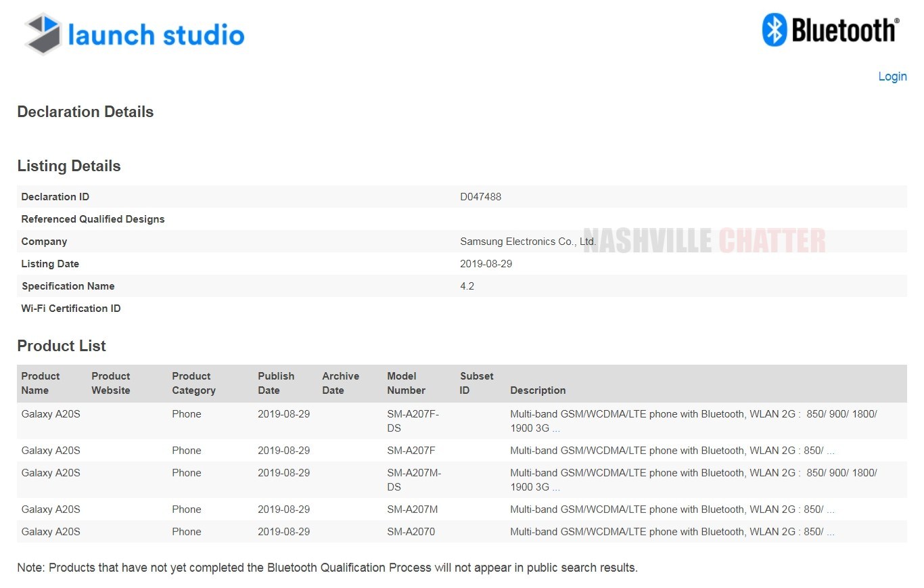Click the Declaration ID label

pyautogui.click(x=55, y=197)
